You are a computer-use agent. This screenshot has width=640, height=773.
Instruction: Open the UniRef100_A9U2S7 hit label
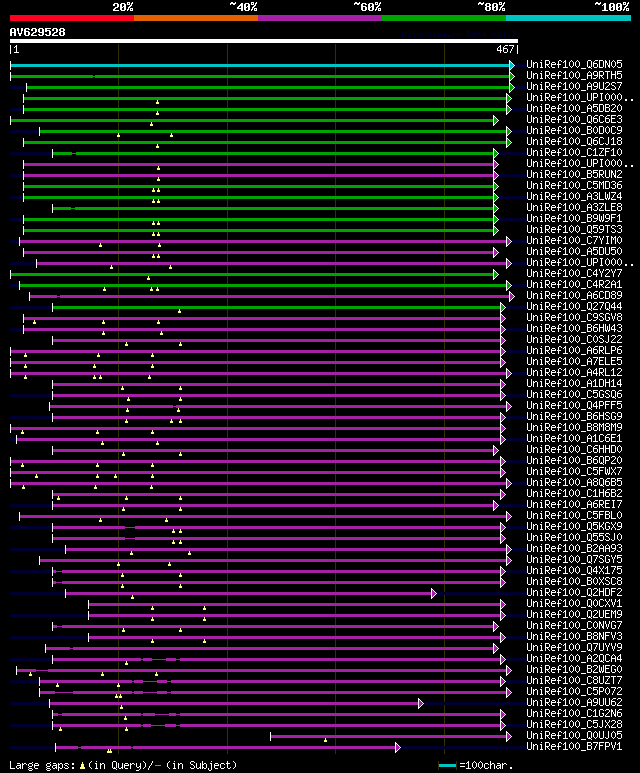(574, 86)
